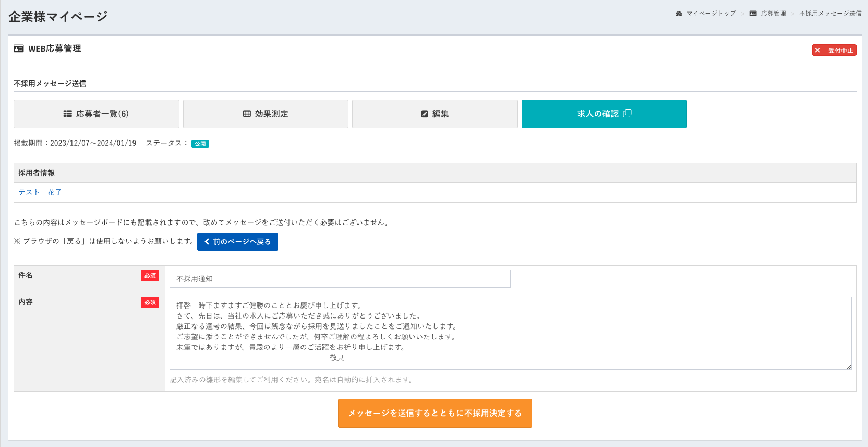Click the 受付中止 button
Image resolution: width=868 pixels, height=447 pixels.
click(x=834, y=50)
